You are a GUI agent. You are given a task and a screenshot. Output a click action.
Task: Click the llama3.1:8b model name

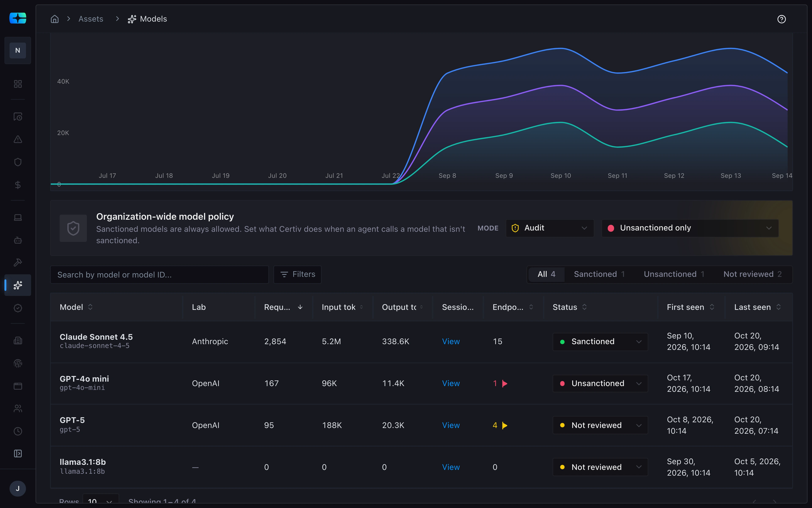(x=82, y=462)
